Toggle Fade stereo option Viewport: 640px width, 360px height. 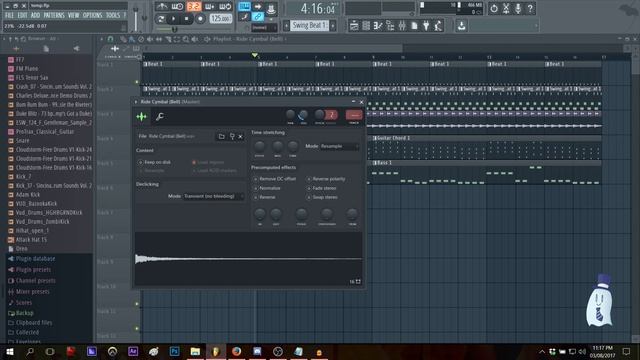pos(321,188)
